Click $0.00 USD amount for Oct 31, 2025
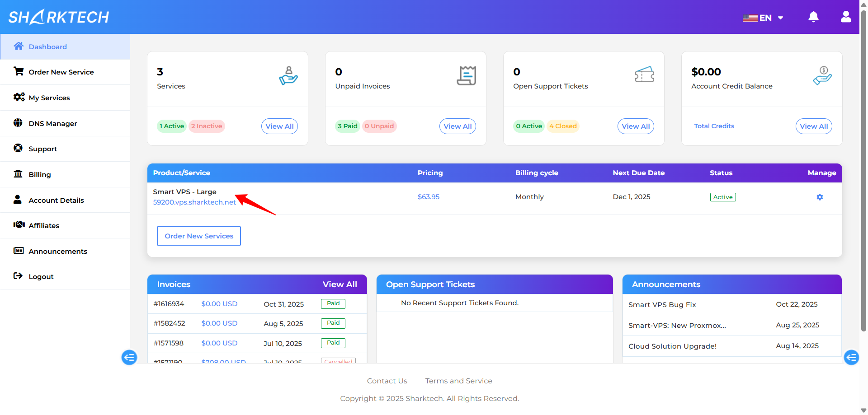 (x=219, y=304)
